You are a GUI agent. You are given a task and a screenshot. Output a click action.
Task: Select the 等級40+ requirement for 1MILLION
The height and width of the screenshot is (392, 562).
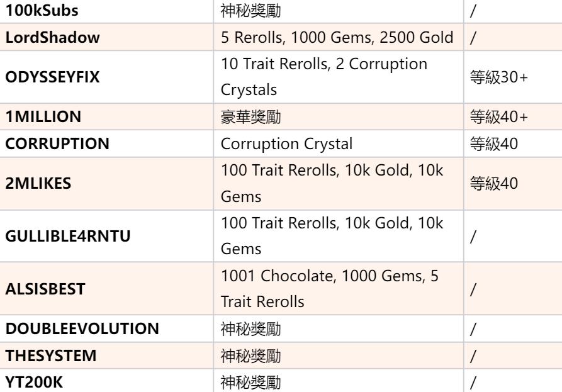click(499, 117)
